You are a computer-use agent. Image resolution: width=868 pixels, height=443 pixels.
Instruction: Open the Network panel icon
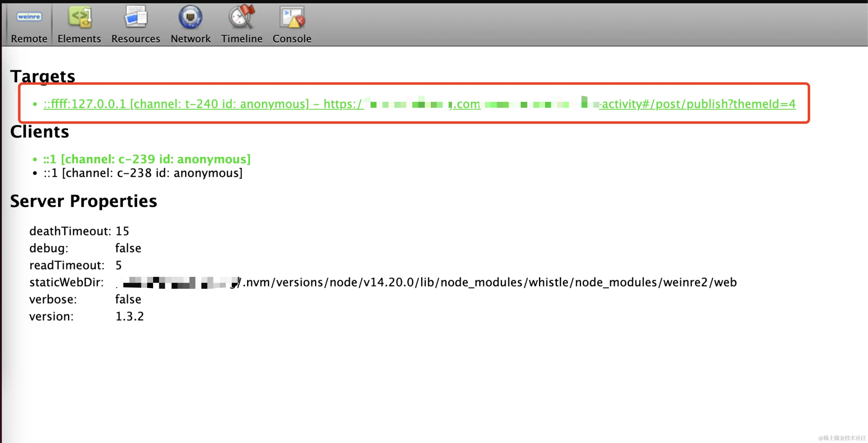[x=190, y=17]
